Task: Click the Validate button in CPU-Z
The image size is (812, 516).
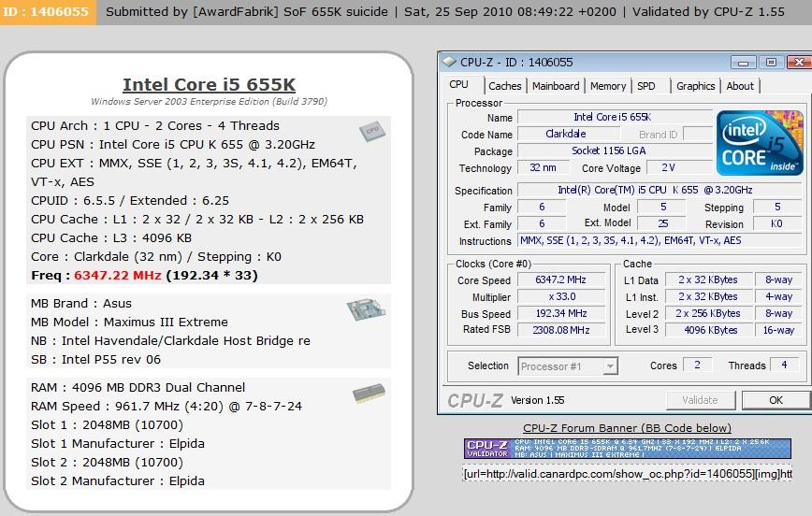Action: [700, 400]
